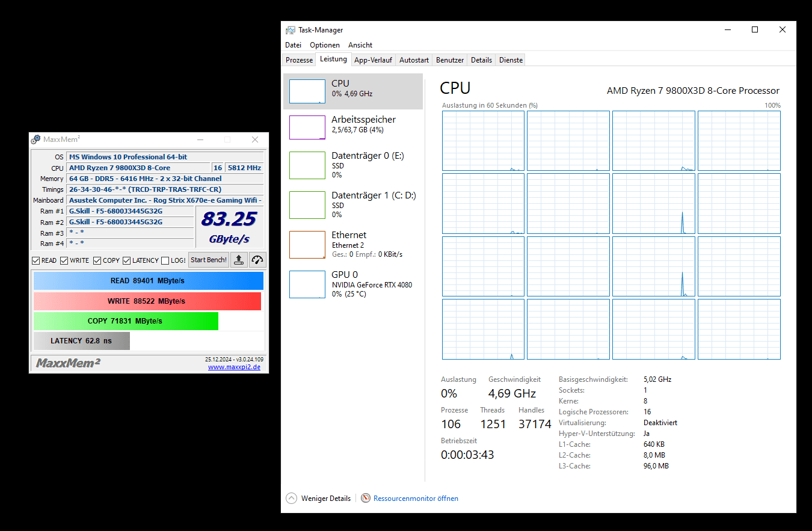Viewport: 812px width, 531px height.
Task: Close the Task-Manager window
Action: click(x=783, y=29)
